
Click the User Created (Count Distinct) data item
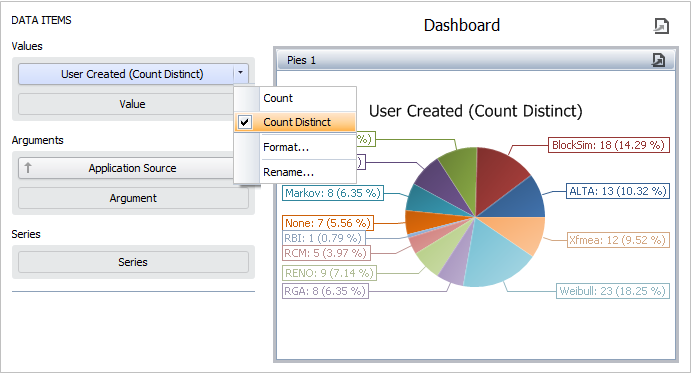(x=126, y=74)
